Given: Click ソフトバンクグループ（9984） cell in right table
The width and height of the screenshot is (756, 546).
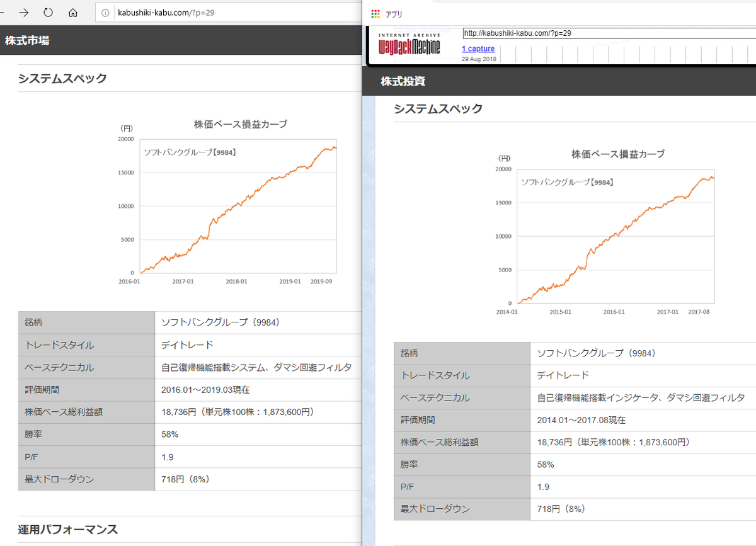Looking at the screenshot, I should (597, 353).
